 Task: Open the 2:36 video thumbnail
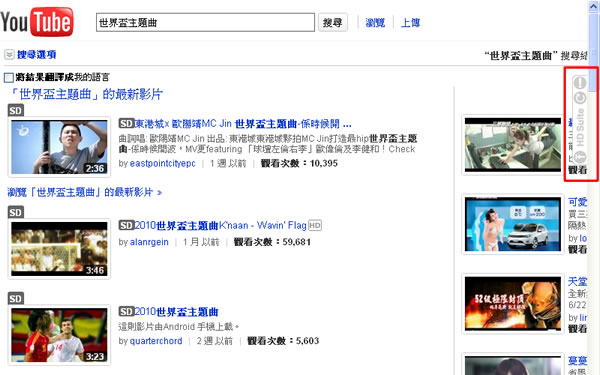59,147
